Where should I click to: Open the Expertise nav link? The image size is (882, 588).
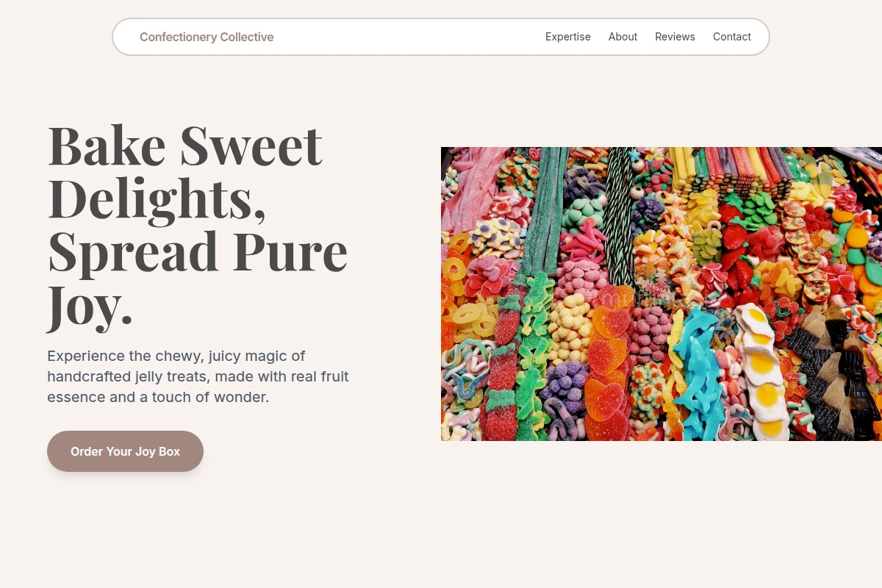(567, 37)
